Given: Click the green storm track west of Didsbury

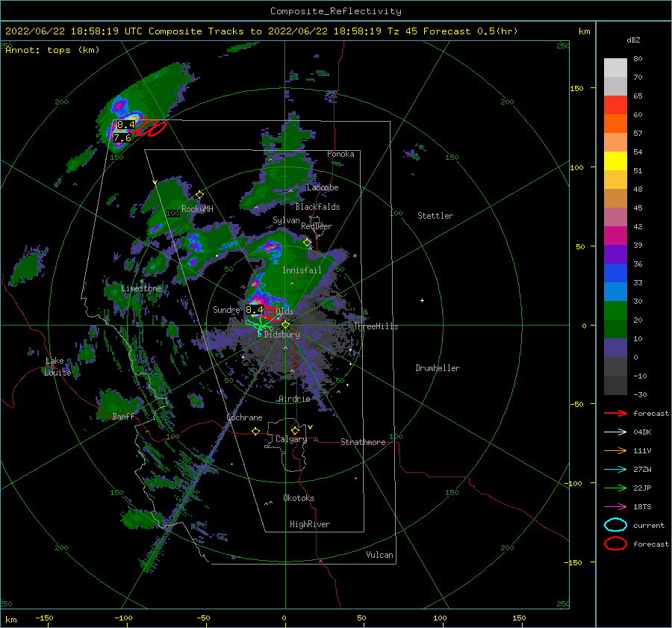Looking at the screenshot, I should (x=259, y=326).
